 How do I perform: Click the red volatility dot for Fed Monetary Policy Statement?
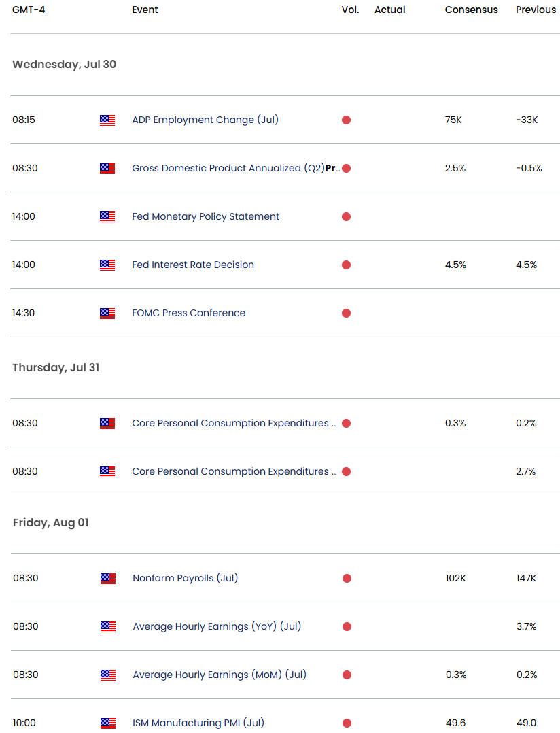tap(346, 217)
